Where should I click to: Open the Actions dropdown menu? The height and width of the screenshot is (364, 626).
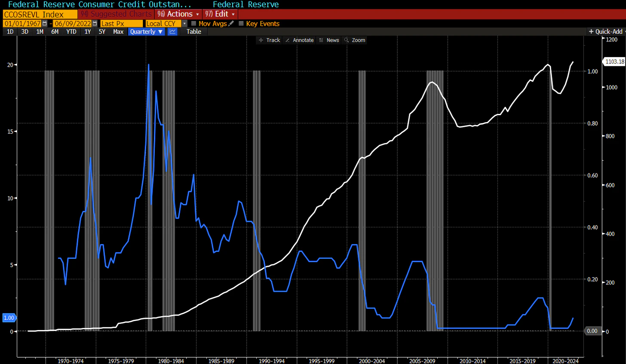click(x=178, y=14)
